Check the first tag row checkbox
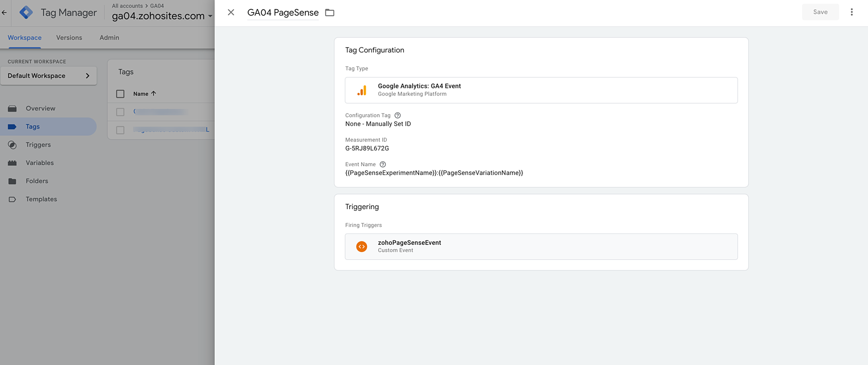868x365 pixels. coord(120,112)
